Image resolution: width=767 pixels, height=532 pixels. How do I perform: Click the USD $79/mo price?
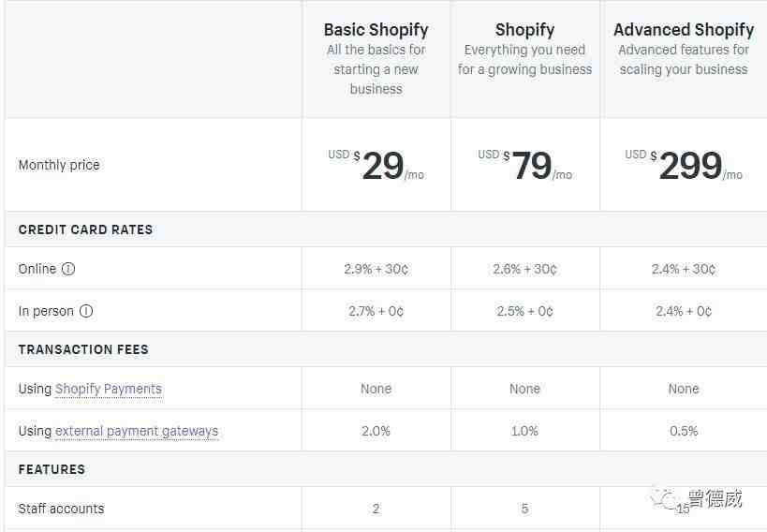point(524,166)
